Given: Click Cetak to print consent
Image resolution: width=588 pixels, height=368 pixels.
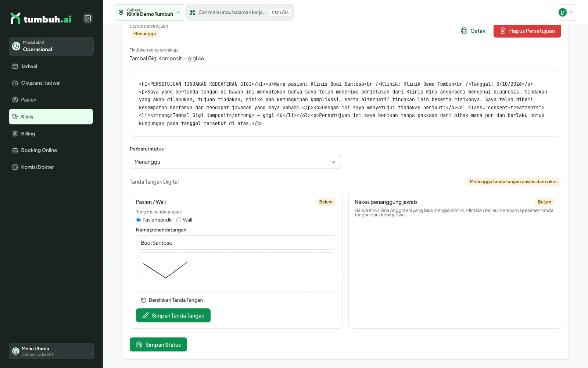Looking at the screenshot, I should pos(473,31).
